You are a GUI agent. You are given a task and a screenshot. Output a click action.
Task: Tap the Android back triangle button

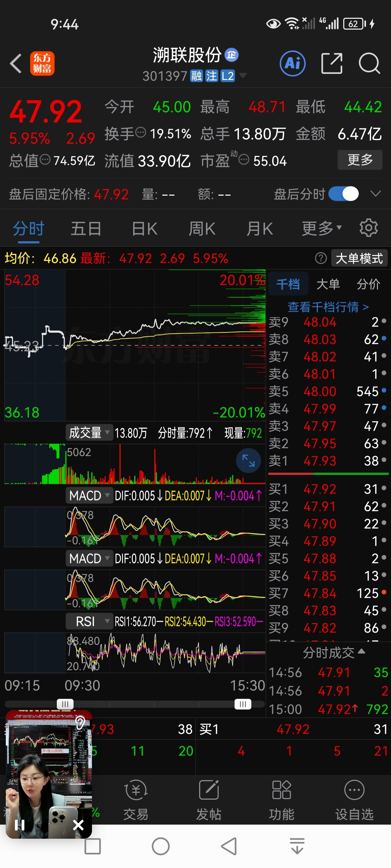coord(229,846)
